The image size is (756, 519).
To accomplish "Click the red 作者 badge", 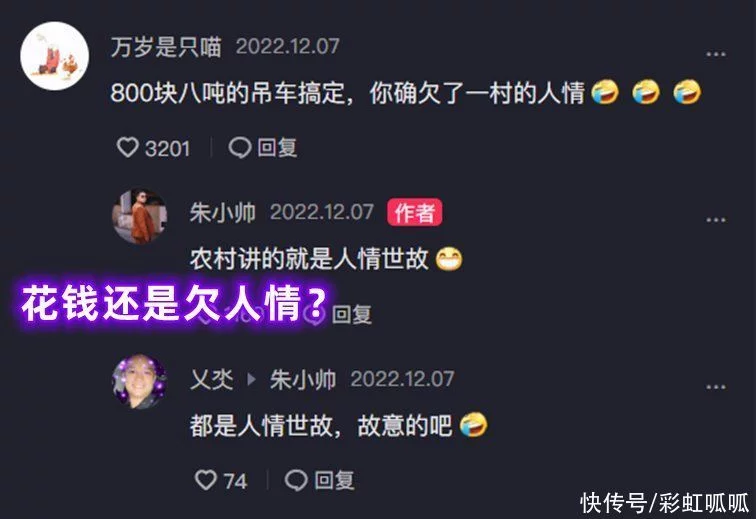I will pyautogui.click(x=415, y=212).
